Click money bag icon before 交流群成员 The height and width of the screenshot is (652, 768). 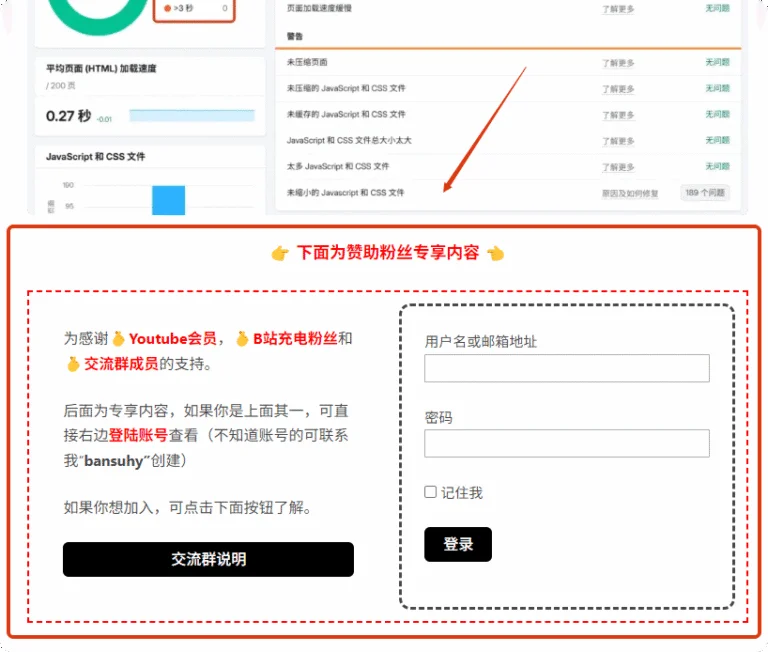tap(72, 364)
